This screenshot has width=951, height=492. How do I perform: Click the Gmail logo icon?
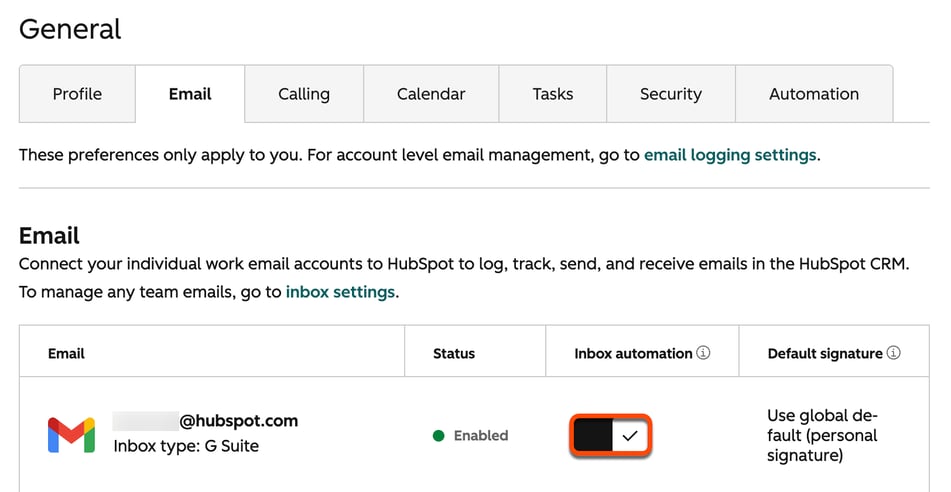[x=72, y=435]
